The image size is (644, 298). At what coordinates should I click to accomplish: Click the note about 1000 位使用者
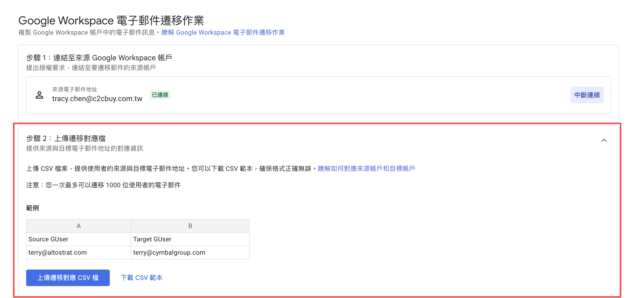(103, 185)
